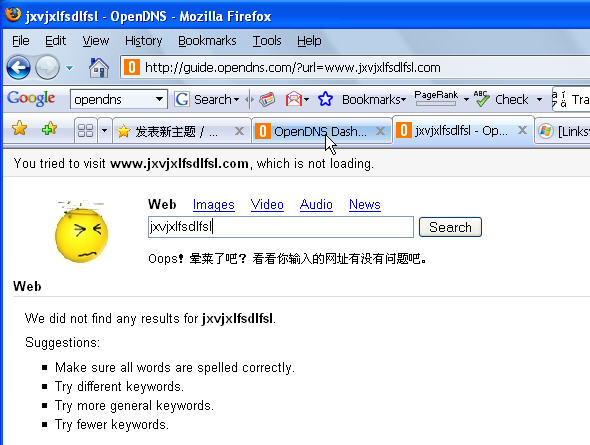
Task: Click the add bookmark green plus star icon
Action: 49,129
